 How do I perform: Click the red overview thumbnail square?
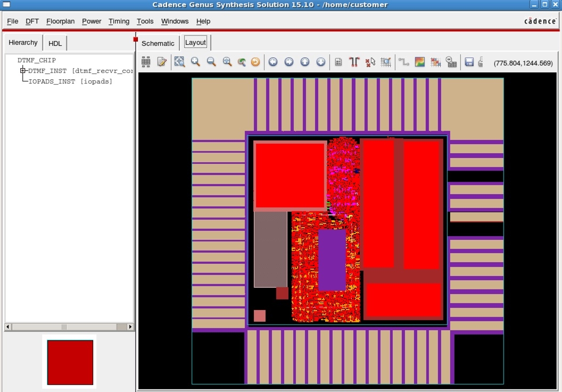click(70, 362)
